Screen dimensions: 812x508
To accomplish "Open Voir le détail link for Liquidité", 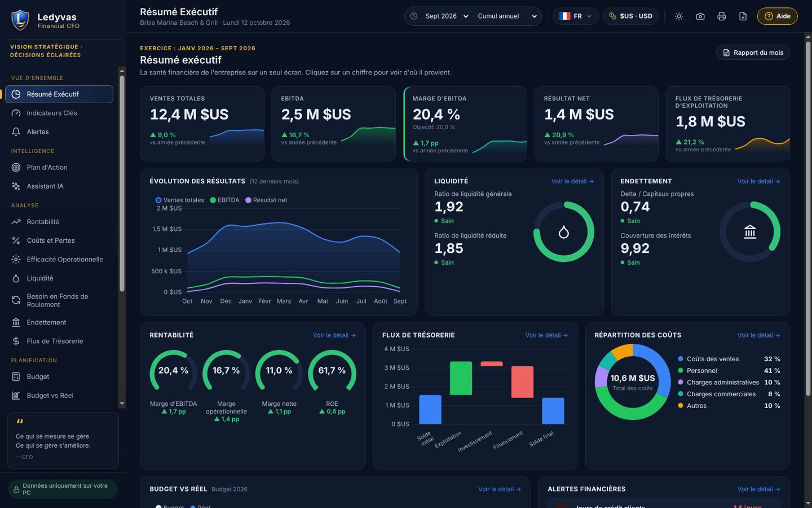I will click(x=572, y=181).
